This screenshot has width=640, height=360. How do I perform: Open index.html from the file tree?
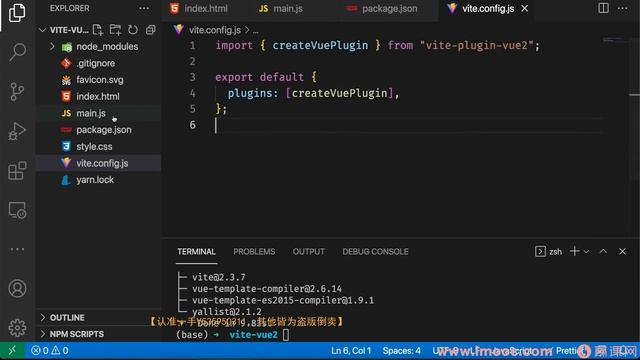click(x=99, y=96)
